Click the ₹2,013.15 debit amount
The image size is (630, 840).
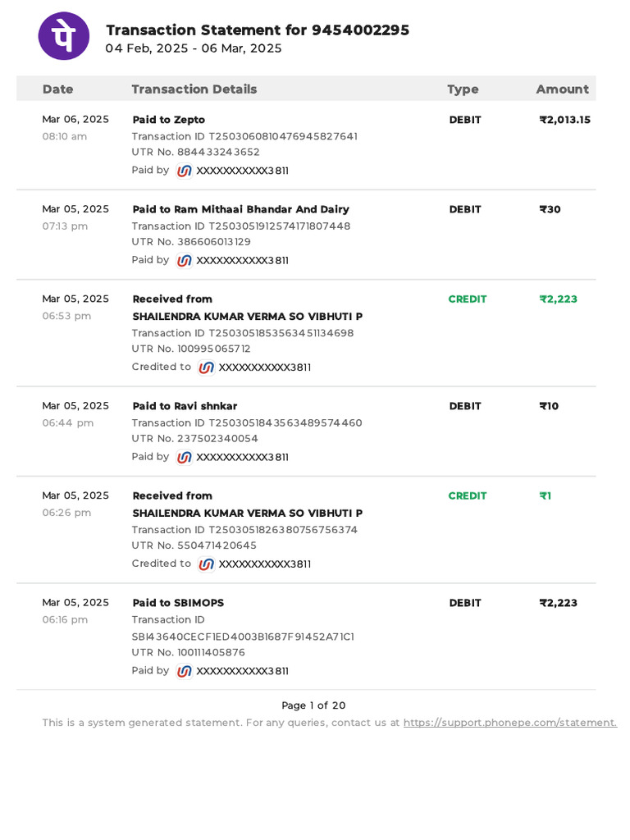(x=564, y=120)
